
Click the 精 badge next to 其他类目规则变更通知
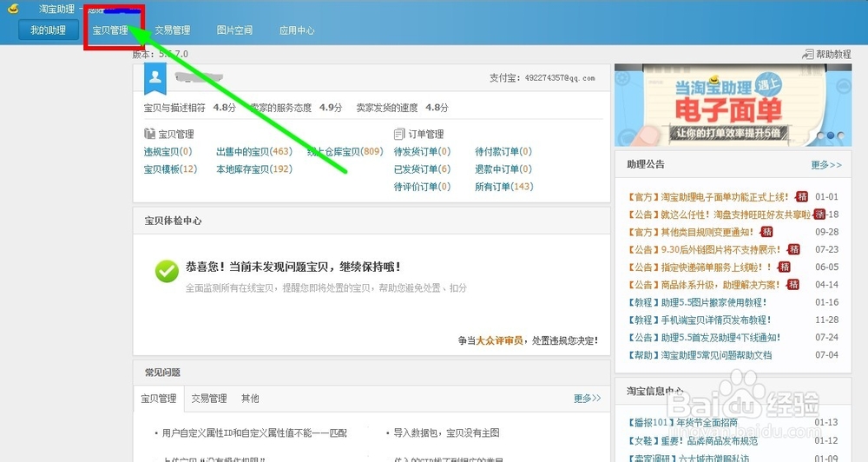coord(766,232)
